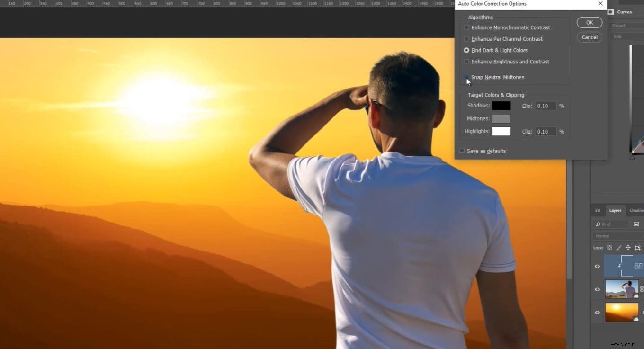Screen dimensions: 644x349
Task: Switch to the 3D tab
Action: [597, 210]
